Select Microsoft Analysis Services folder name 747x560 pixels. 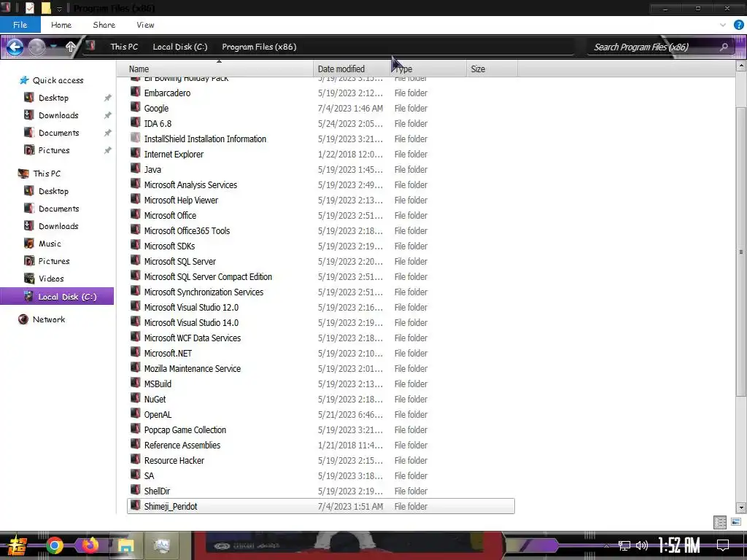[190, 184]
